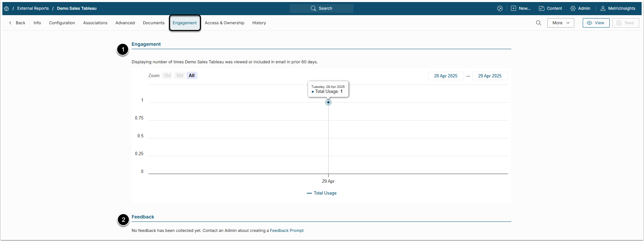The height and width of the screenshot is (241, 644).
Task: Click the View button
Action: coord(596,23)
